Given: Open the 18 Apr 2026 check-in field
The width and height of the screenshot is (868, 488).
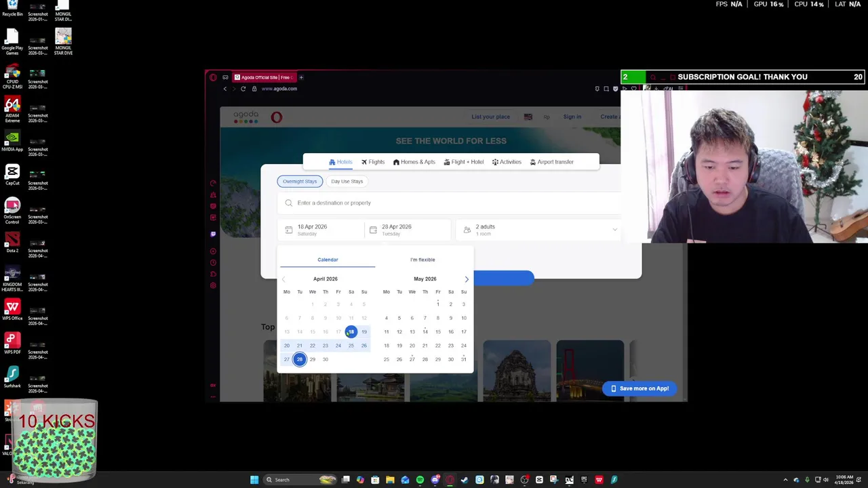Looking at the screenshot, I should pyautogui.click(x=320, y=230).
